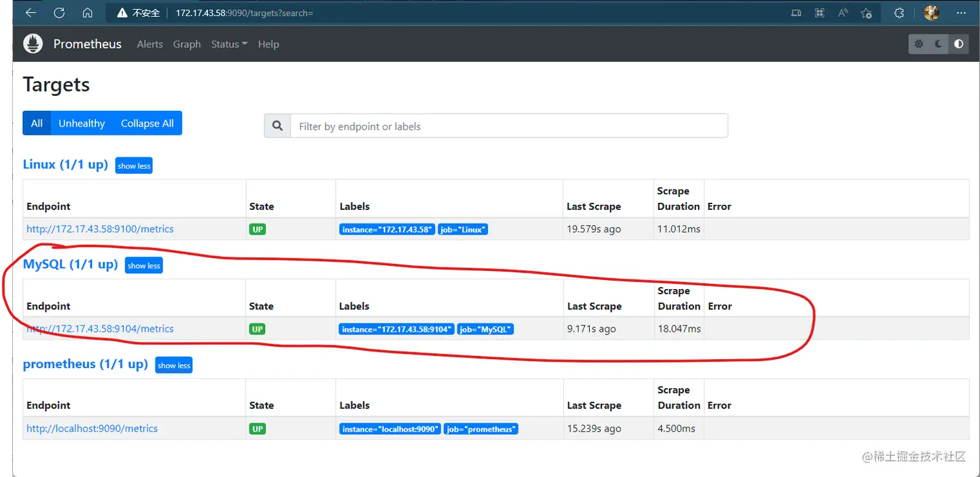Show all targets with All button
The image size is (980, 477).
pyautogui.click(x=37, y=123)
